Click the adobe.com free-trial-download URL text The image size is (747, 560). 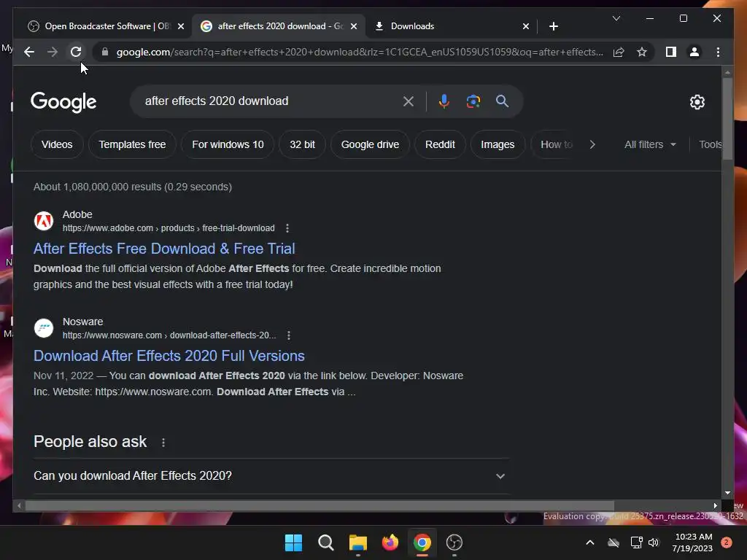169,228
